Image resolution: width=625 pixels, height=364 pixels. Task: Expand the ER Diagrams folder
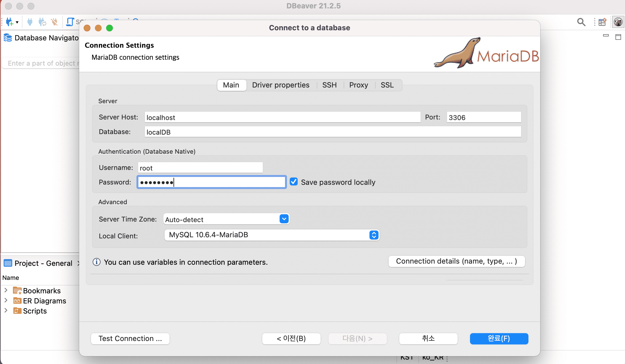point(6,300)
